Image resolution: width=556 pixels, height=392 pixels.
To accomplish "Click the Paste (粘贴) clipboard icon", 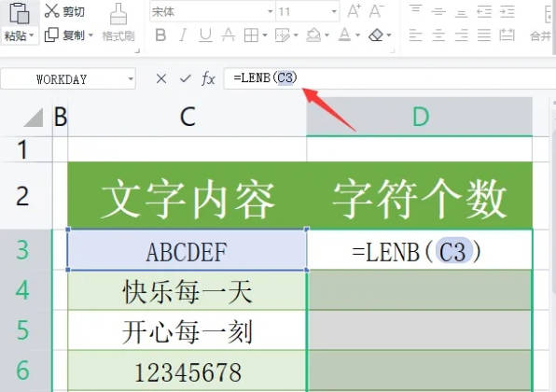I will pyautogui.click(x=20, y=13).
